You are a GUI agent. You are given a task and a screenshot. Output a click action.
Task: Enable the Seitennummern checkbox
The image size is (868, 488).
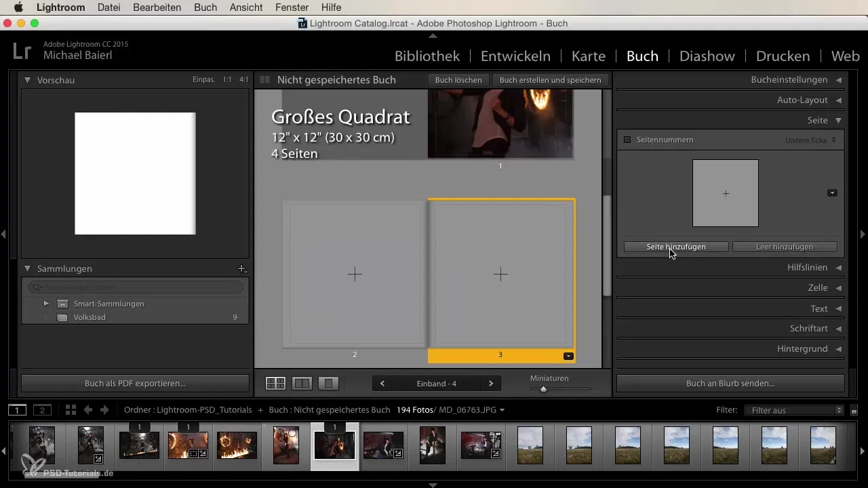click(x=627, y=140)
